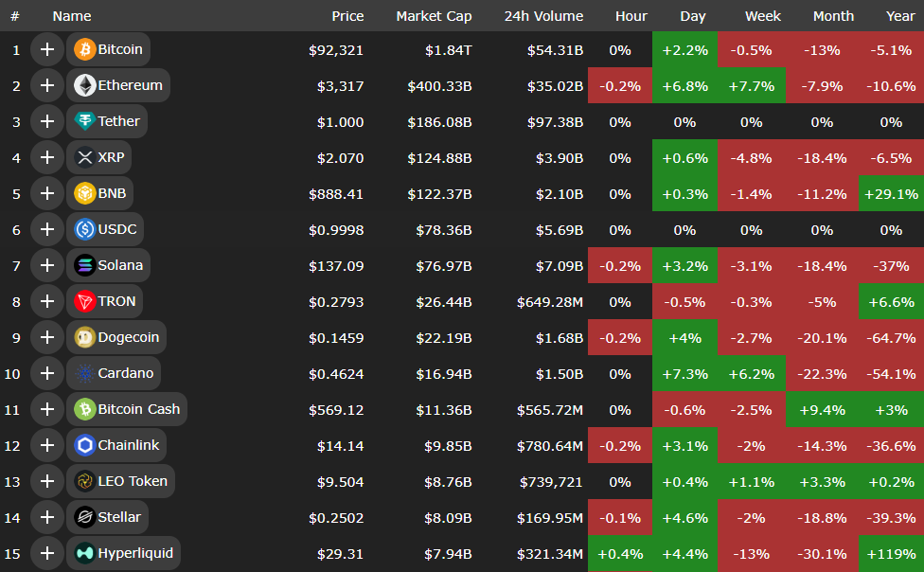This screenshot has height=572, width=924.
Task: Toggle plus button next to BNB
Action: 46,193
